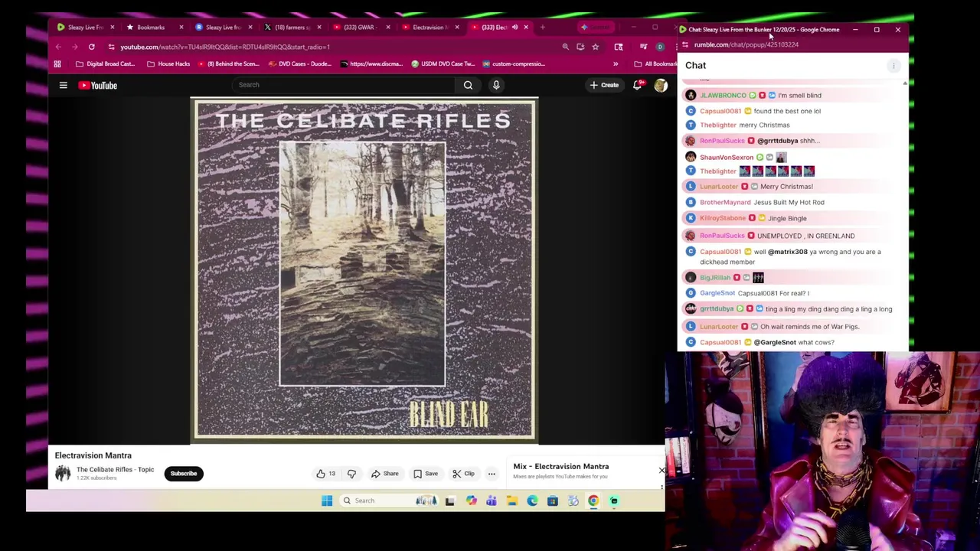Open a new browser tab
This screenshot has width=980, height=551.
pyautogui.click(x=543, y=28)
